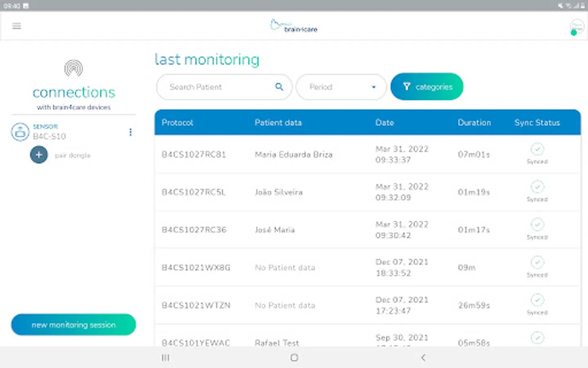588x368 pixels.
Task: Click No Patient data for B4CS1021WTZN
Action: point(285,305)
